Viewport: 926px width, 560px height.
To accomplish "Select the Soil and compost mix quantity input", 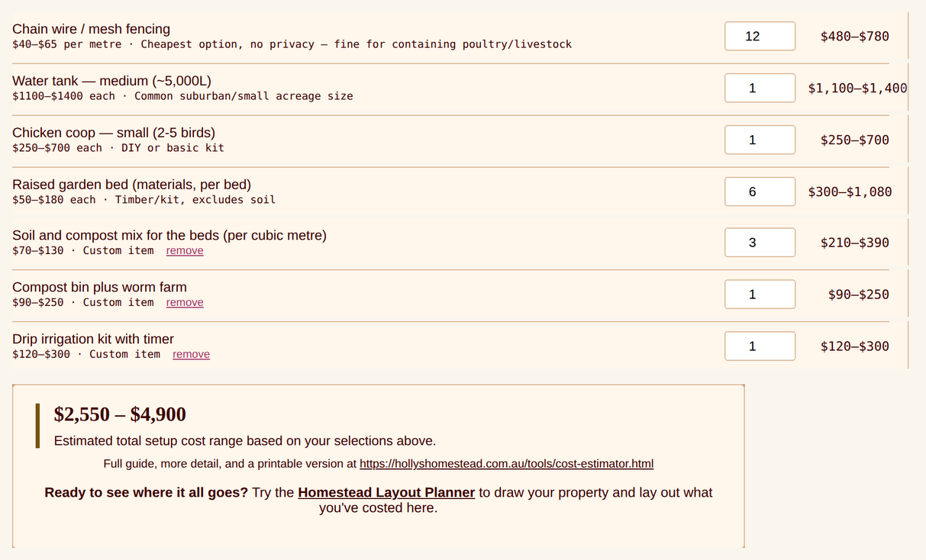I will point(760,243).
